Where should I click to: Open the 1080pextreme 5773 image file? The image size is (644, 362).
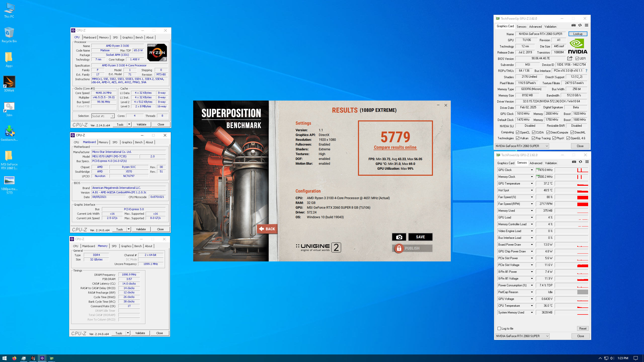coord(9,185)
